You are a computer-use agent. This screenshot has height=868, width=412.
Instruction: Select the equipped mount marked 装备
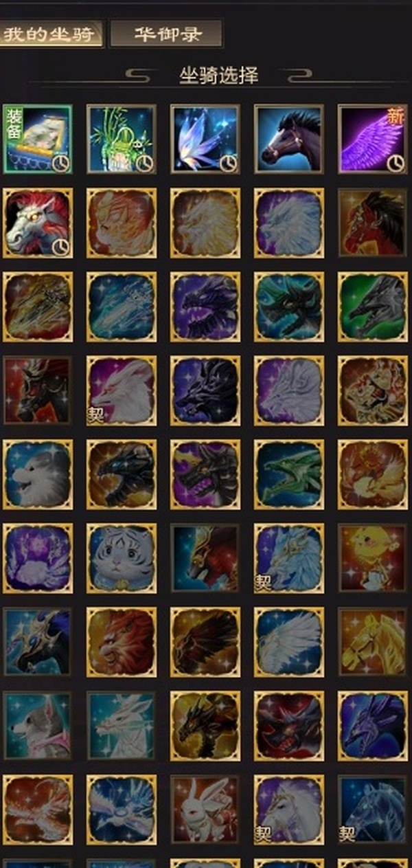point(37,139)
